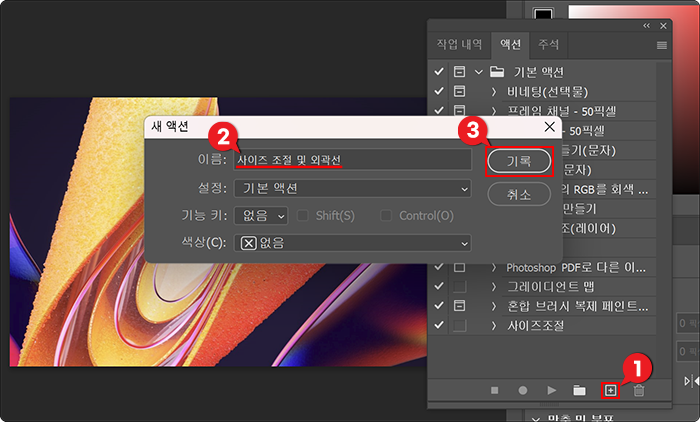
Task: Toggle dialog icon for 혼합 브러시 복제 페인트
Action: tap(459, 306)
